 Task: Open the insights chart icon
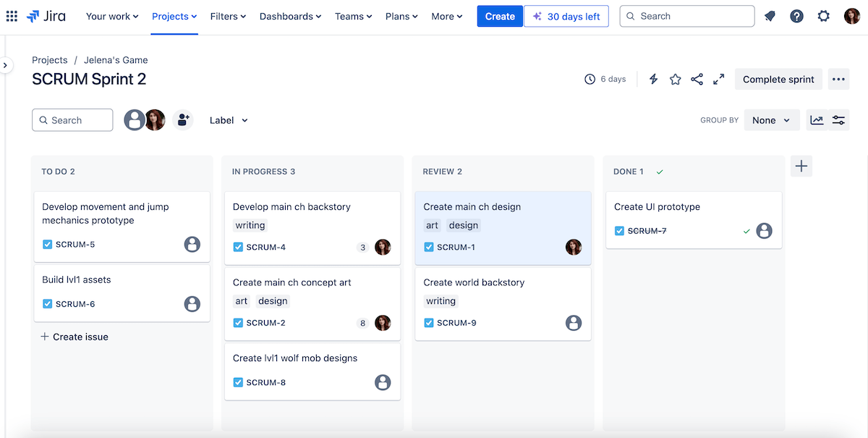tap(817, 119)
